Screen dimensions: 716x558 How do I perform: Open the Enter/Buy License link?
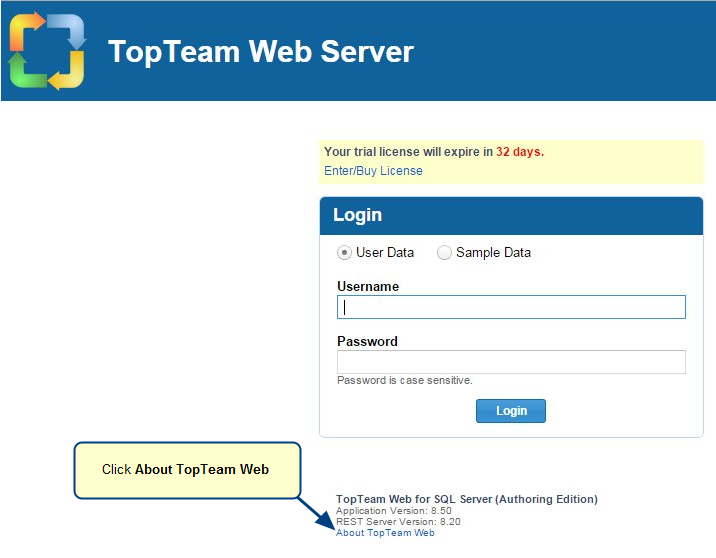pyautogui.click(x=373, y=171)
